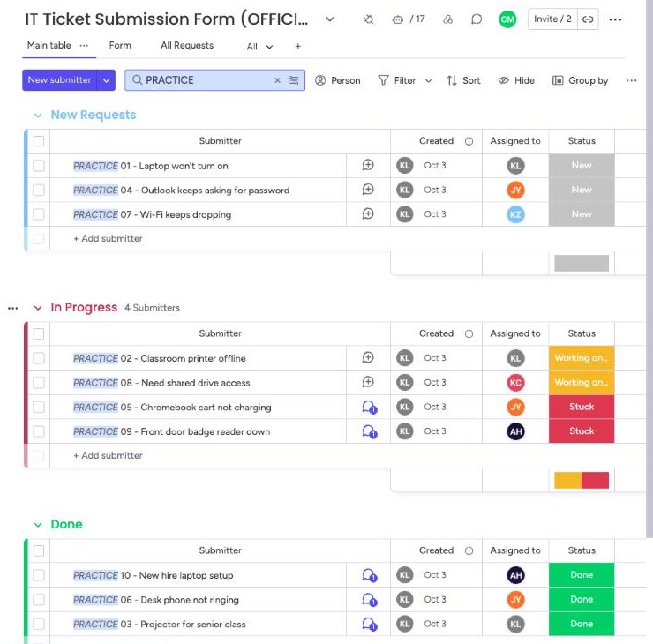The height and width of the screenshot is (644, 653).
Task: Copy board link with chain icon
Action: pyautogui.click(x=588, y=19)
